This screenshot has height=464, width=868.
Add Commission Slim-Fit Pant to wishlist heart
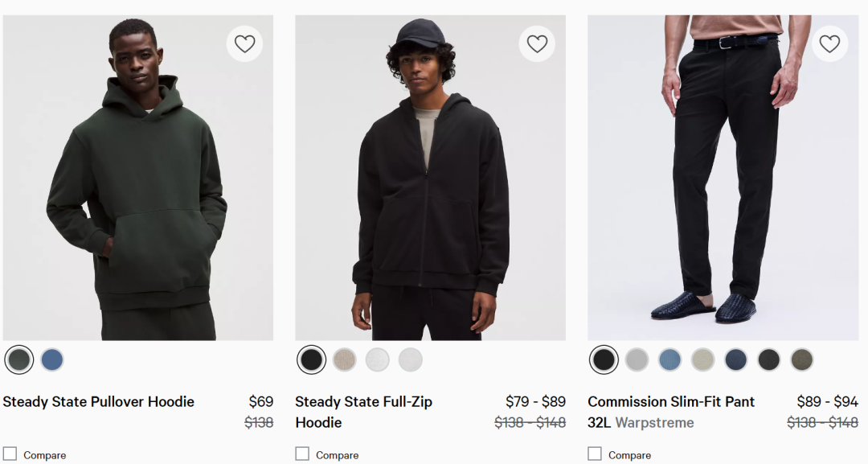pos(829,43)
